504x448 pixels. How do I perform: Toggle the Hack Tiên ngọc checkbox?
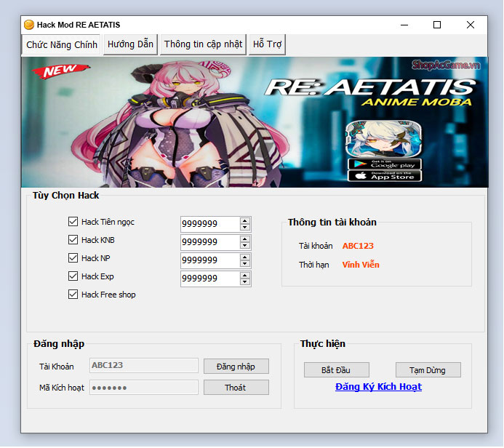73,221
